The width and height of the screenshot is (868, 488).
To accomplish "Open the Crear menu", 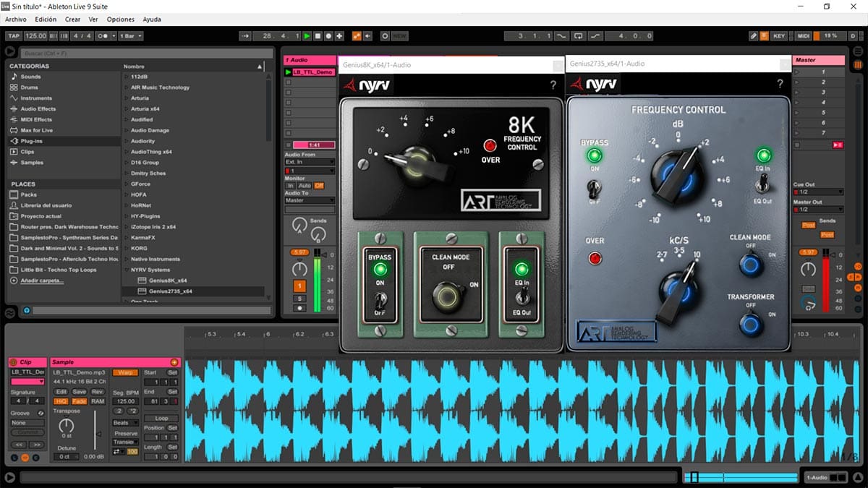I will coord(72,20).
